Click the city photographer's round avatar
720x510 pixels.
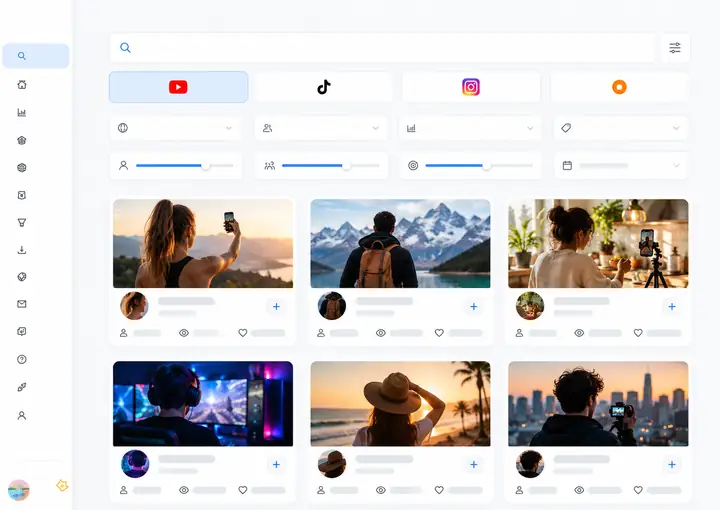point(530,464)
